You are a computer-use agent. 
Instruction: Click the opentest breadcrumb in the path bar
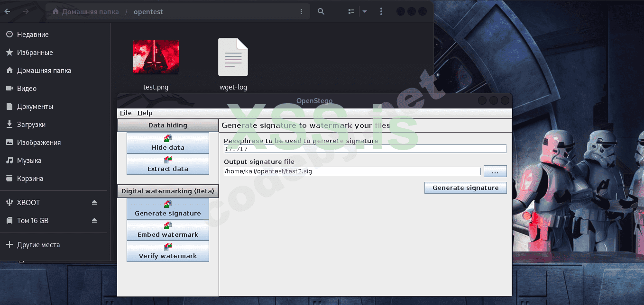click(x=148, y=11)
